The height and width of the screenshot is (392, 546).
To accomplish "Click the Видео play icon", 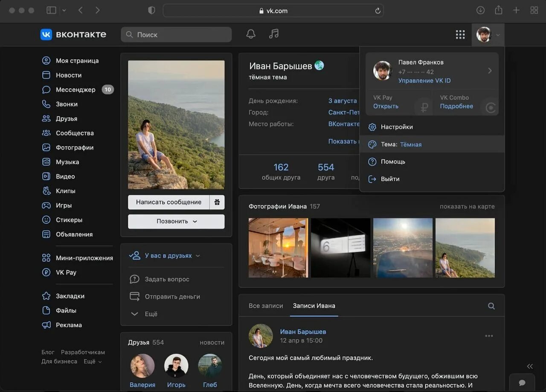I will 46,176.
